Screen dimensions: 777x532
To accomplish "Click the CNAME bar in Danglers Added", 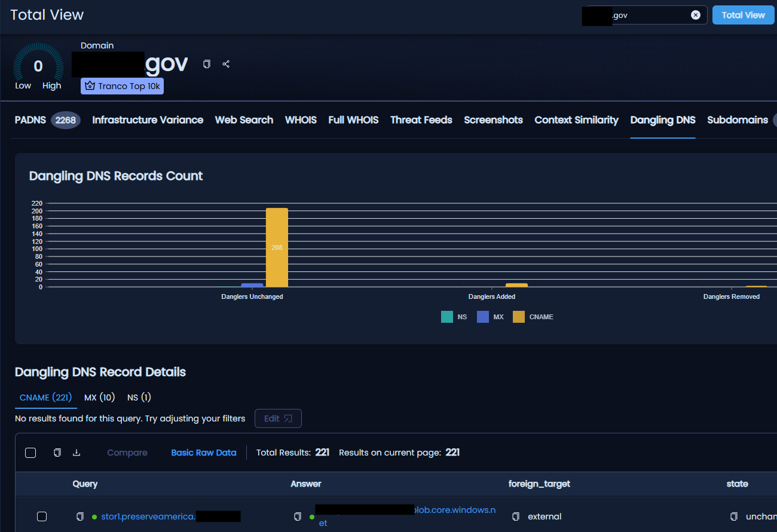I will click(516, 285).
